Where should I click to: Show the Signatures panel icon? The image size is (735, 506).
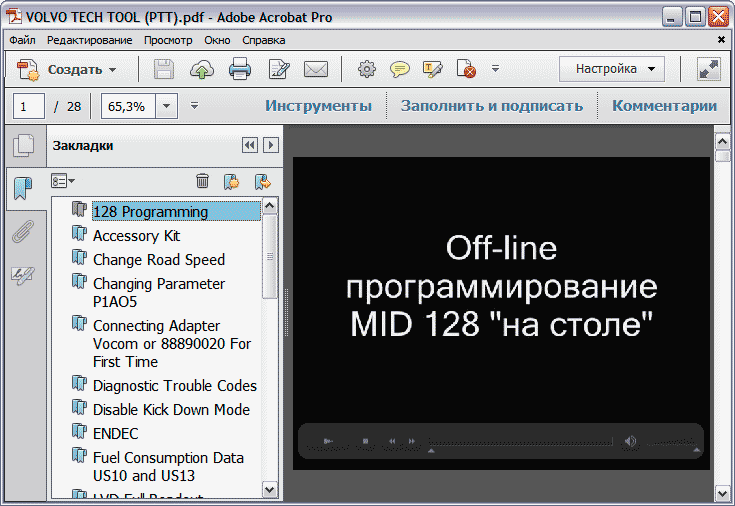[22, 275]
